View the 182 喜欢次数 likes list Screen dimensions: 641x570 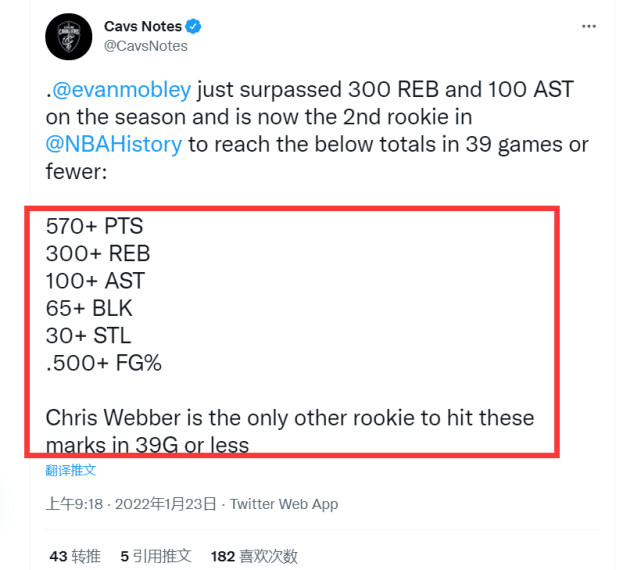[x=254, y=555]
